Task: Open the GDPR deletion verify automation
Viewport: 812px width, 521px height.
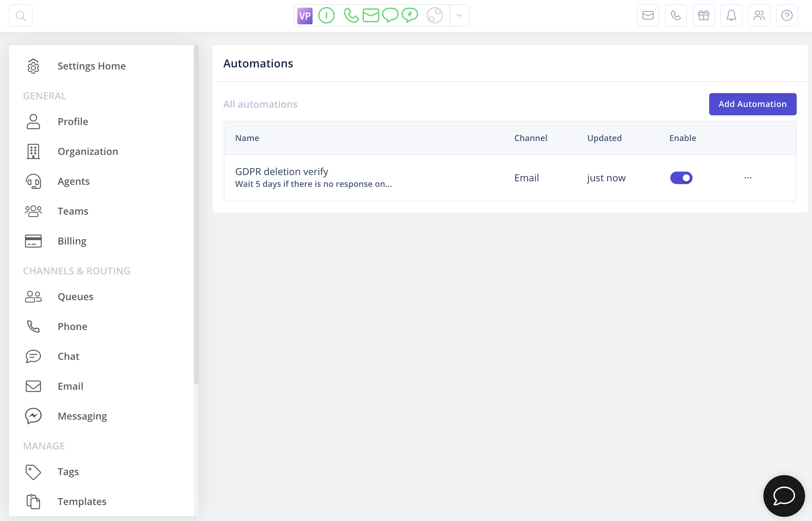Action: click(282, 172)
